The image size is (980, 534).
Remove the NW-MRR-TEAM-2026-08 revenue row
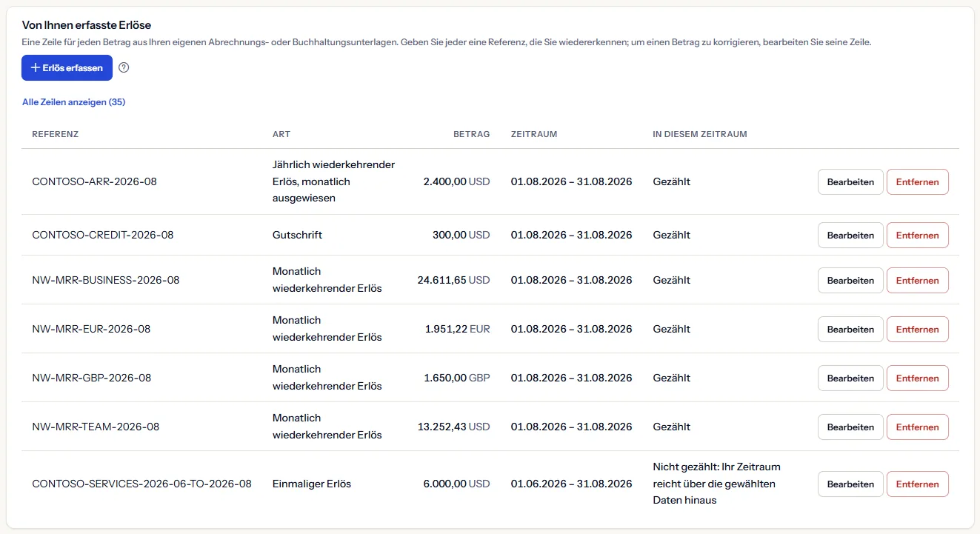click(917, 427)
